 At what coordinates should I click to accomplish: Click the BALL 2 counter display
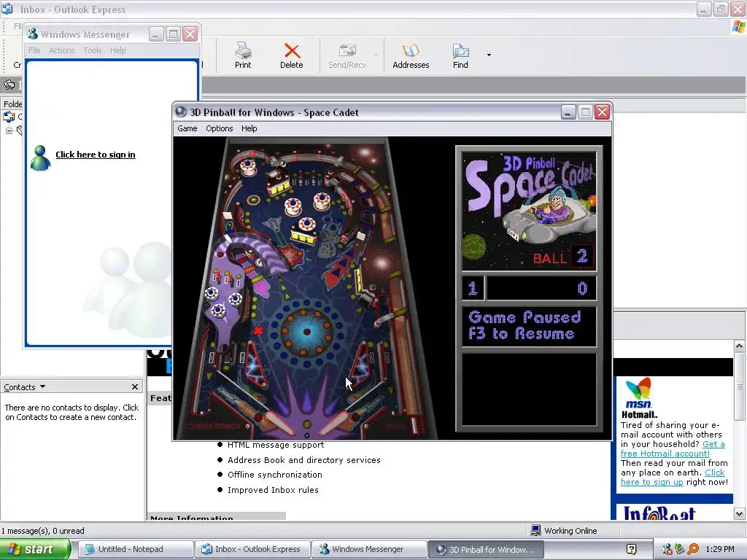562,257
